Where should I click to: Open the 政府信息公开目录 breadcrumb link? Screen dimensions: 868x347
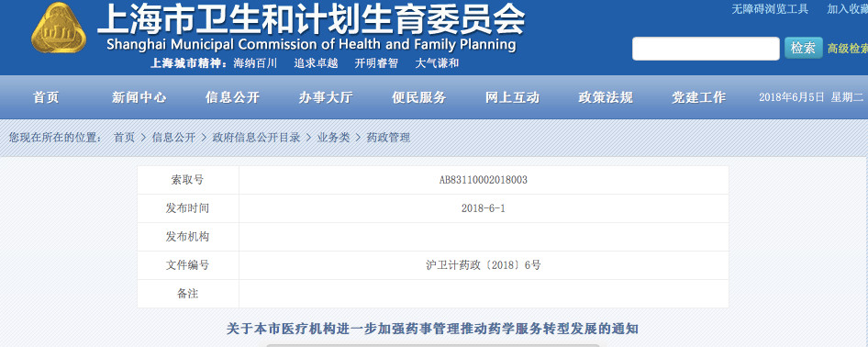256,138
